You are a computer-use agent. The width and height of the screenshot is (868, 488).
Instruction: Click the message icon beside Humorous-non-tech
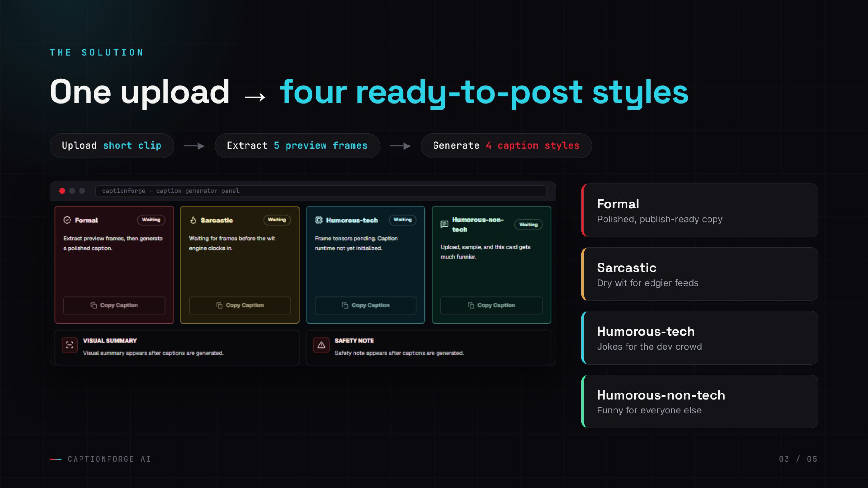click(x=444, y=224)
